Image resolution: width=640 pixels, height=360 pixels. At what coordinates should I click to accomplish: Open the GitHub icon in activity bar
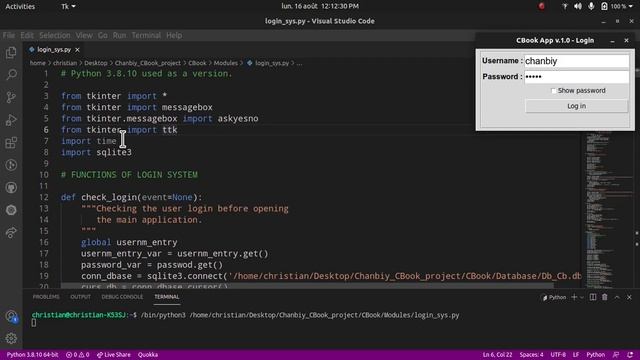[x=11, y=187]
